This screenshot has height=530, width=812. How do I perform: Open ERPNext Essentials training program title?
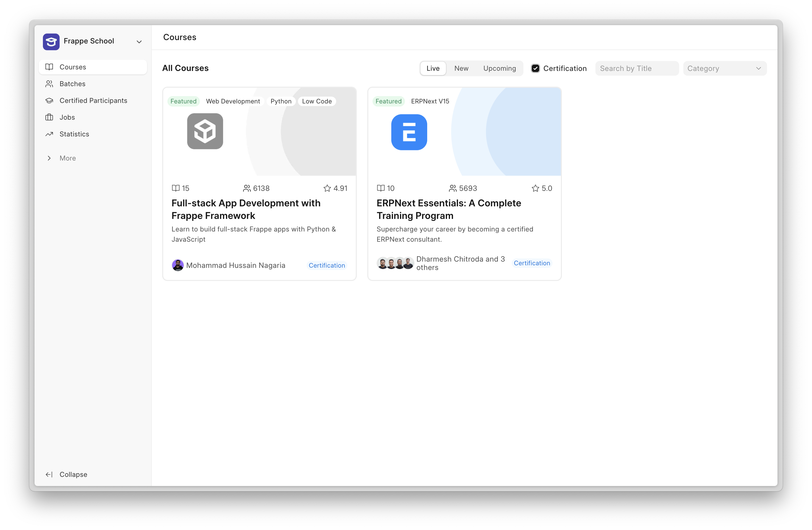[x=448, y=209]
